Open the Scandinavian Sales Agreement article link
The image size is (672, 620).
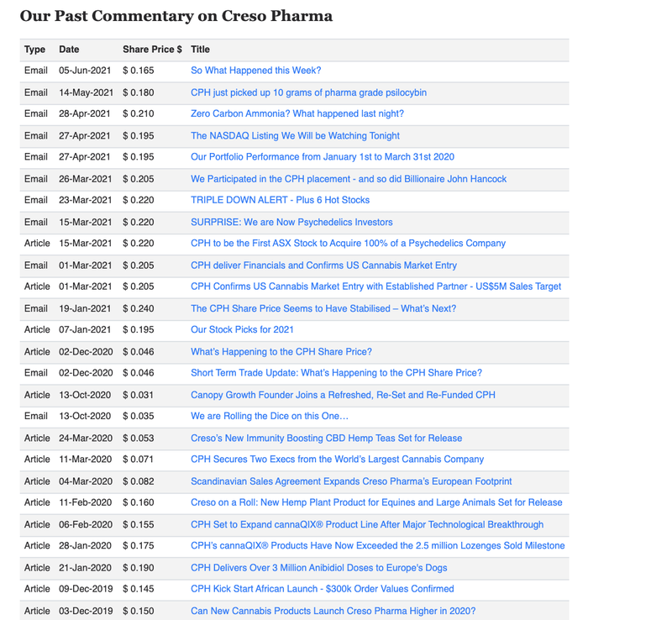[351, 482]
